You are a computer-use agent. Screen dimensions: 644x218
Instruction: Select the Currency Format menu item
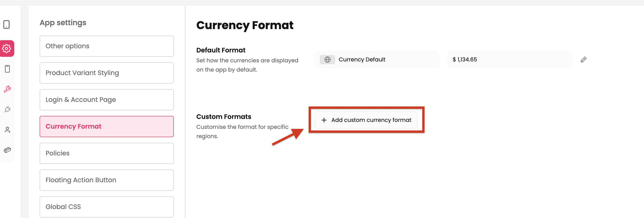coord(106,127)
